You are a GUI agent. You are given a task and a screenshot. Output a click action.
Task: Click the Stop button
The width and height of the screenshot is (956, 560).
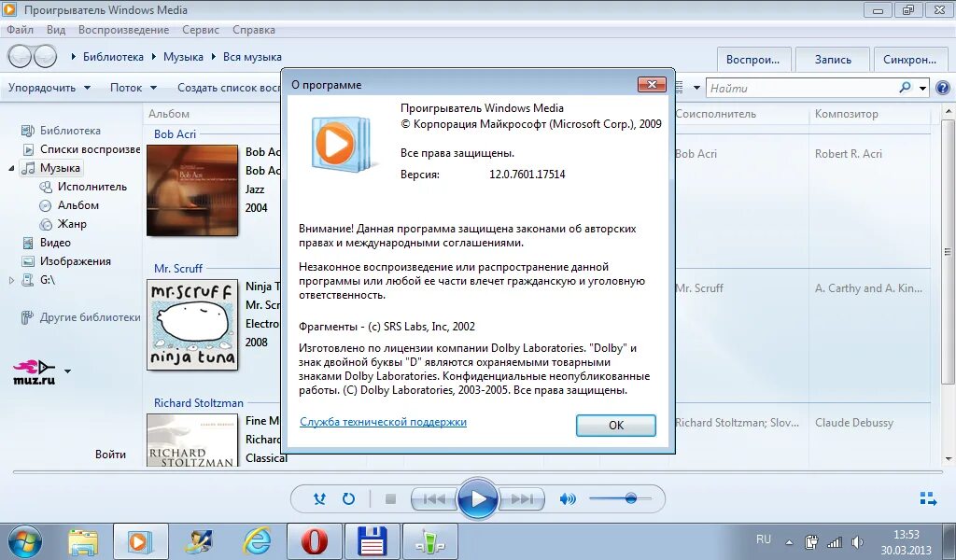point(391,499)
